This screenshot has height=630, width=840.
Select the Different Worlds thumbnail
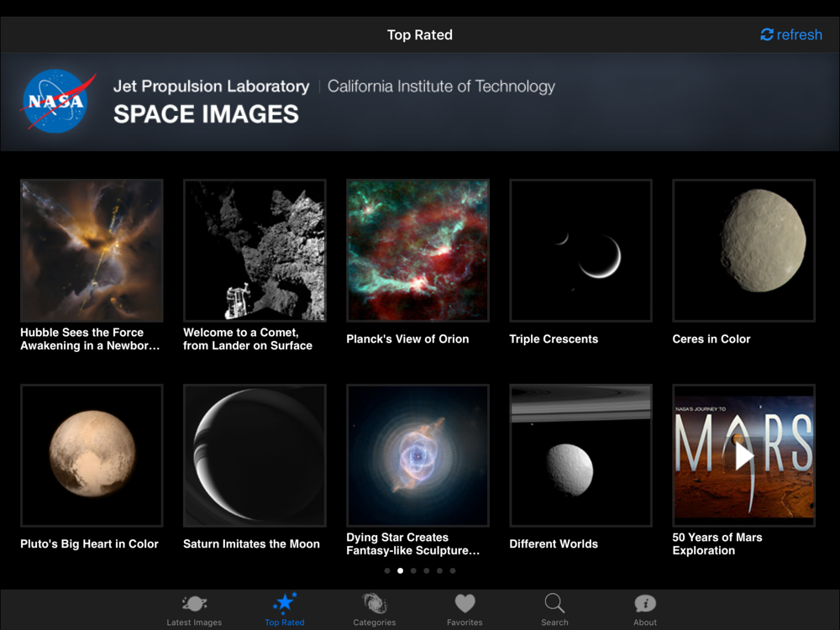580,455
